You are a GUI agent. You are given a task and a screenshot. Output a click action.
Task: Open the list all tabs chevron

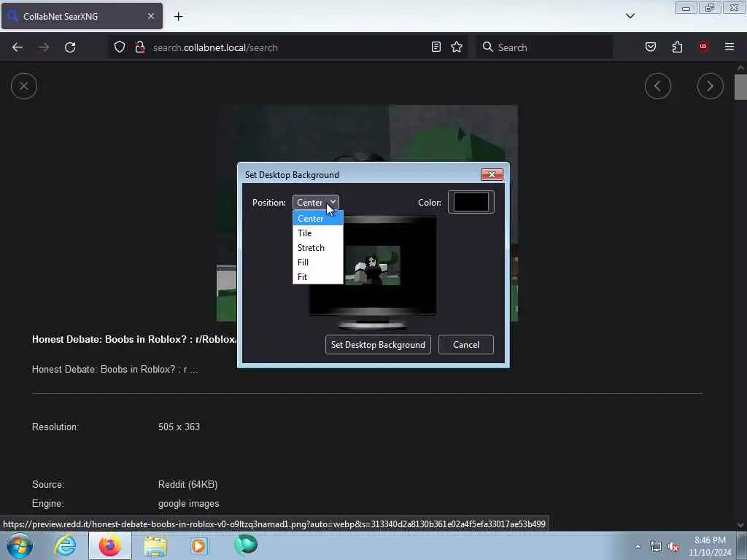[x=630, y=16]
